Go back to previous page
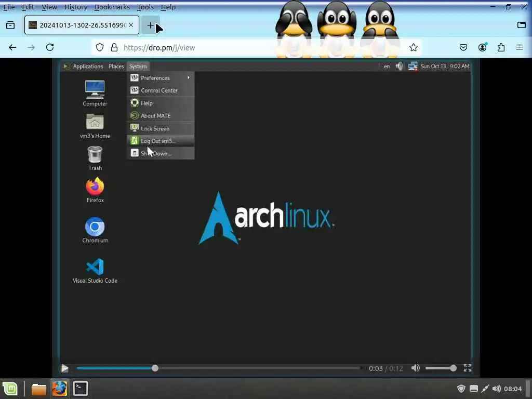The width and height of the screenshot is (532, 399). (12, 47)
